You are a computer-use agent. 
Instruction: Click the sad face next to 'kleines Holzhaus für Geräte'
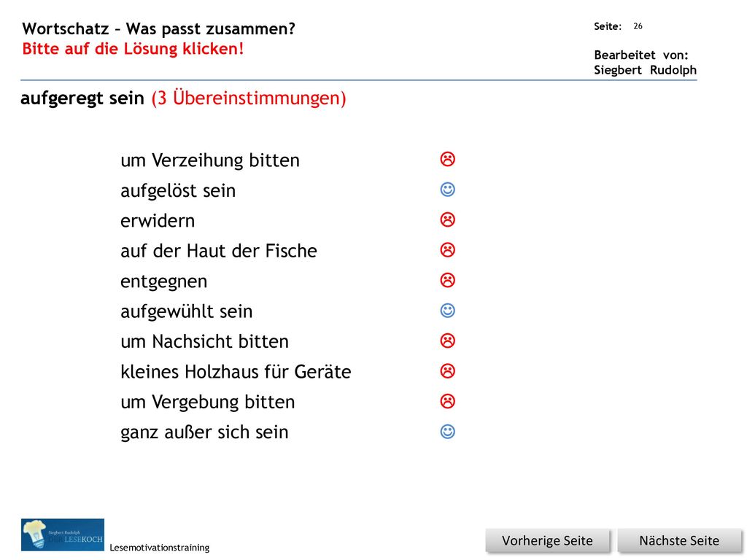(x=447, y=370)
